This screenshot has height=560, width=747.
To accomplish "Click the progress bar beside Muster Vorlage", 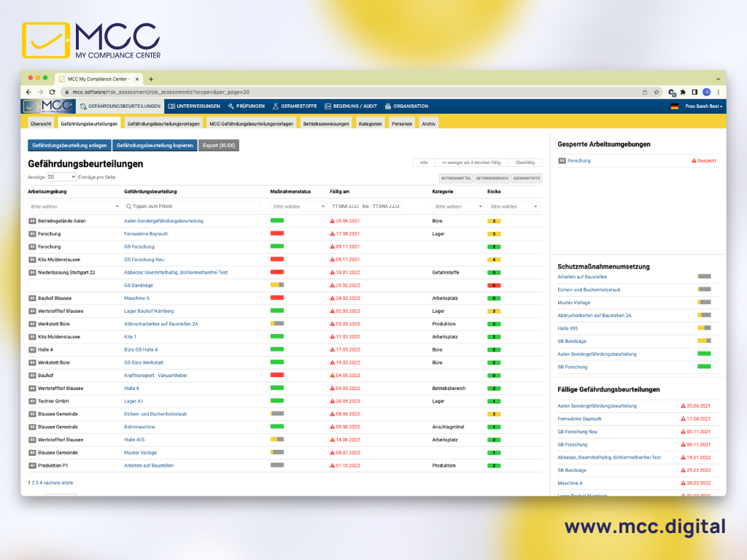I will (703, 302).
